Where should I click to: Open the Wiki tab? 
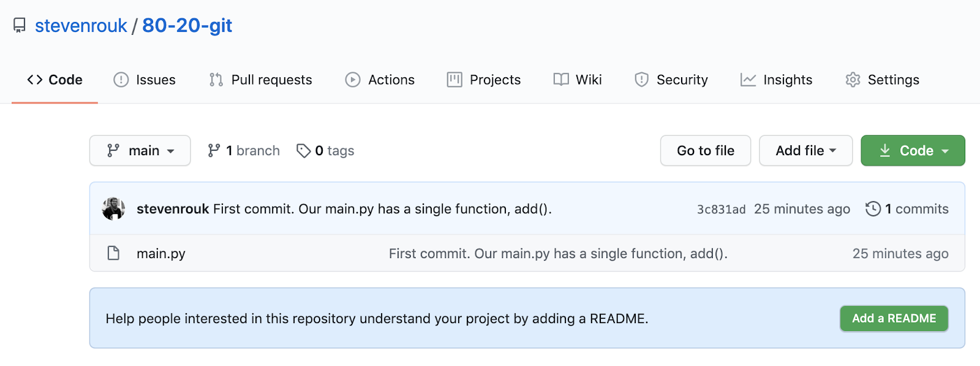click(x=578, y=80)
